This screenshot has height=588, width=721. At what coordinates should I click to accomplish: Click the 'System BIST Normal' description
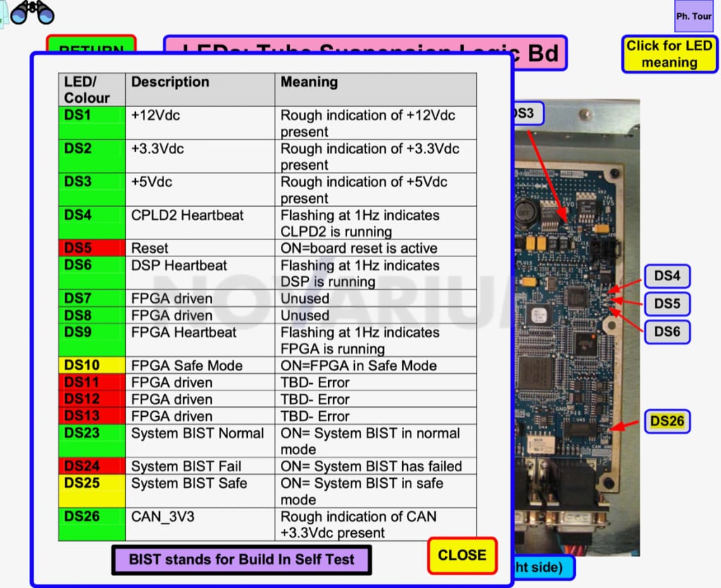pyautogui.click(x=200, y=441)
